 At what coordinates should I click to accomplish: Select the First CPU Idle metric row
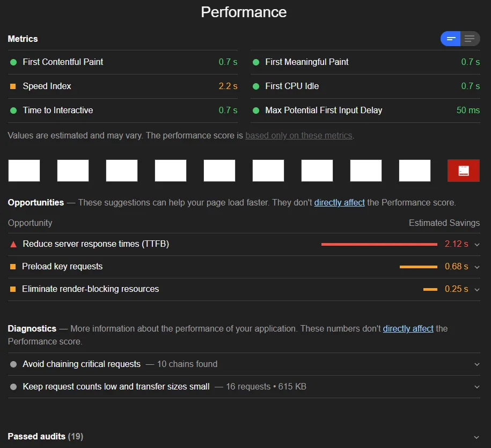292,86
